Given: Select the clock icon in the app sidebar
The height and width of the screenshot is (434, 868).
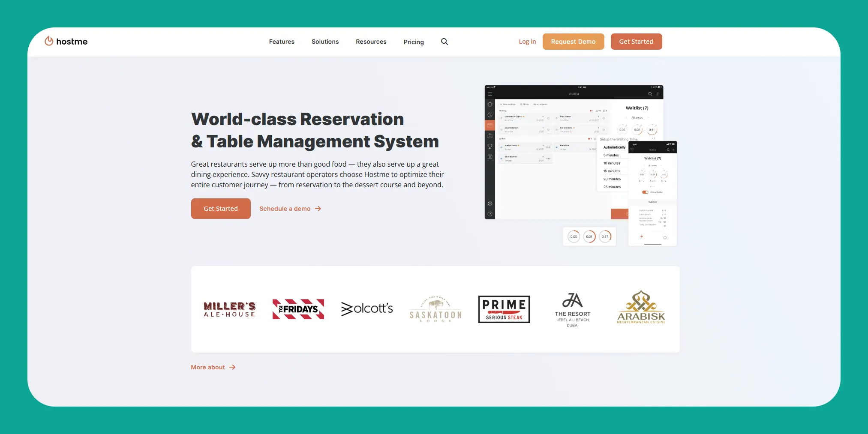Looking at the screenshot, I should tap(490, 114).
